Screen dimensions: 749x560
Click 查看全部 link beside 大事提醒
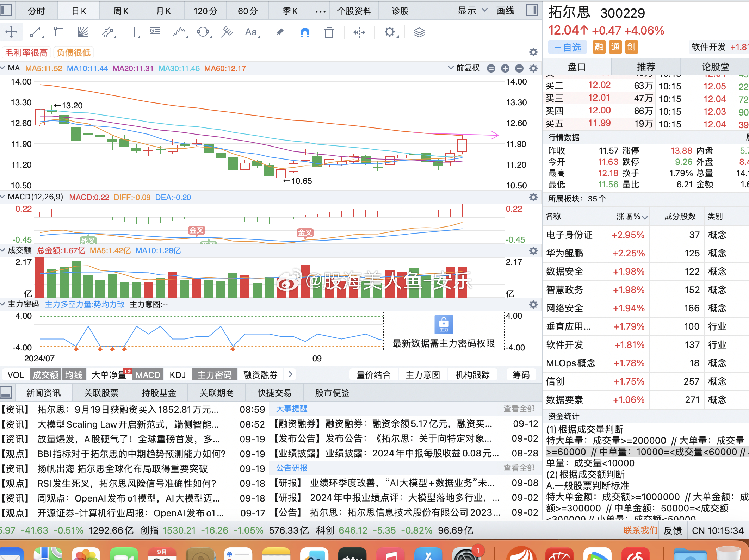point(519,409)
